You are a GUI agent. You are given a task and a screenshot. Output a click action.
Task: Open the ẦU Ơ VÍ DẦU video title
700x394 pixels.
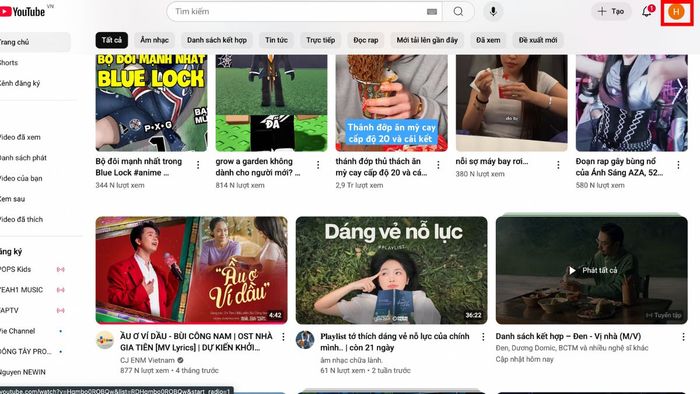[196, 342]
